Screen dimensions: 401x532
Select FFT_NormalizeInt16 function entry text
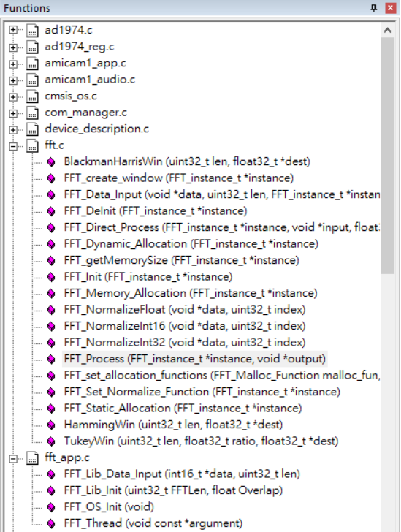click(185, 326)
